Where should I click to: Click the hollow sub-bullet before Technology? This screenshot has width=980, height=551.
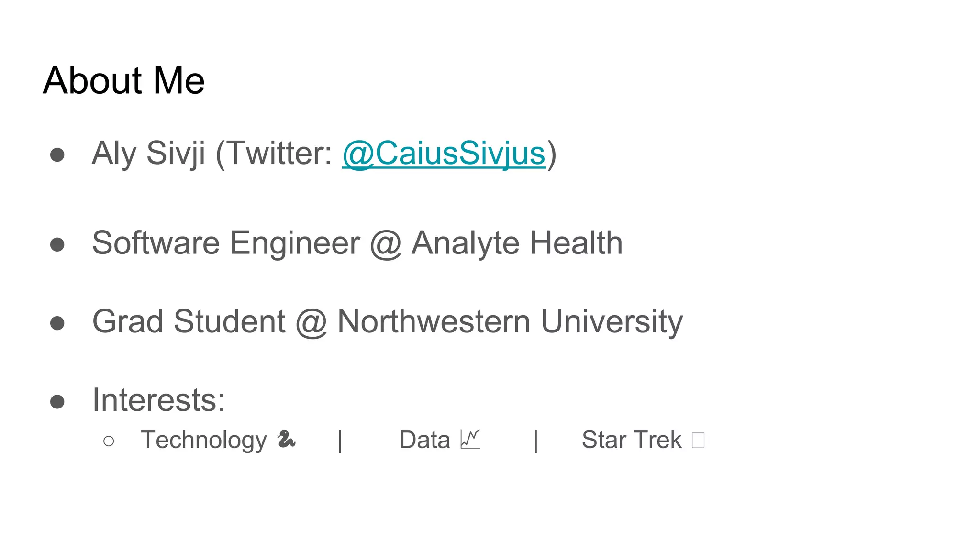pos(109,441)
